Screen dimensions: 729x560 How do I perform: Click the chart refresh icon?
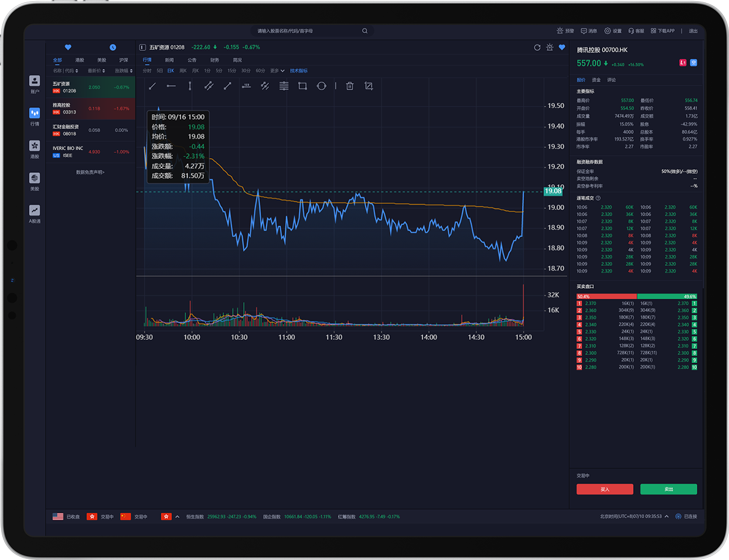pos(537,47)
